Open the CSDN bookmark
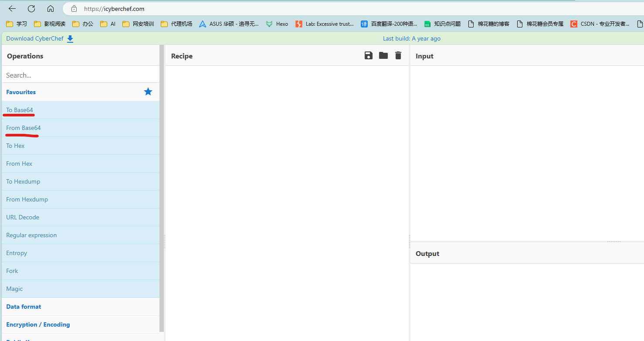The height and width of the screenshot is (341, 644). (600, 24)
